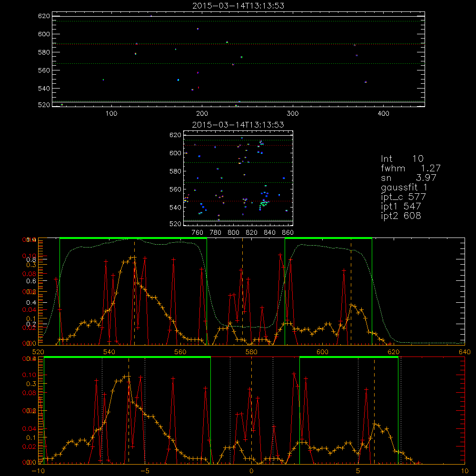Click x-axis label -5 of the bottom plot
Image resolution: width=476 pixels, height=476 pixels.
145,471
